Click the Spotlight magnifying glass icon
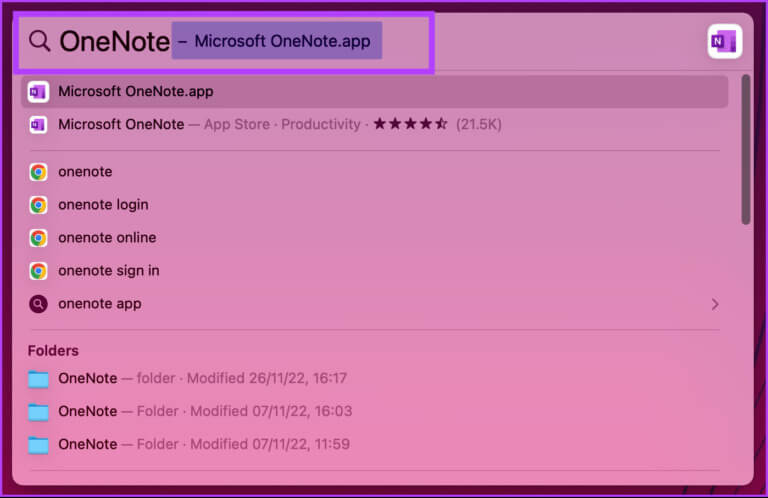This screenshot has width=768, height=498. [39, 41]
